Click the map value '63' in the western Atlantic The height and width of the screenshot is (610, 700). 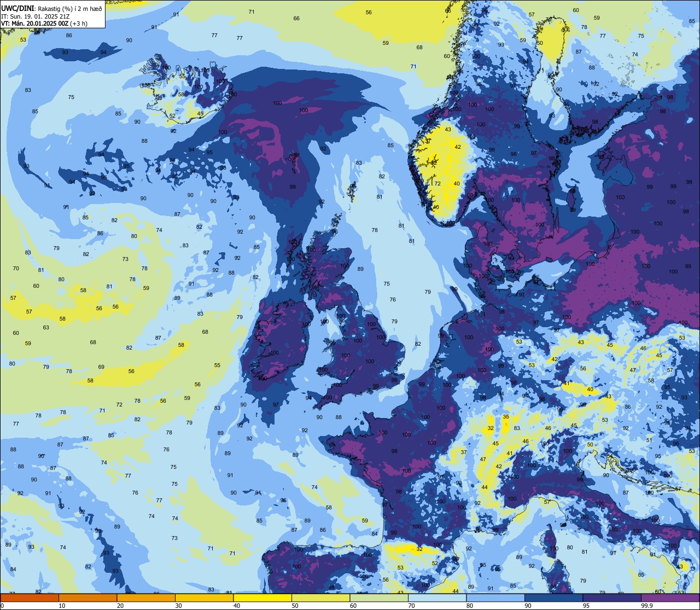46,328
